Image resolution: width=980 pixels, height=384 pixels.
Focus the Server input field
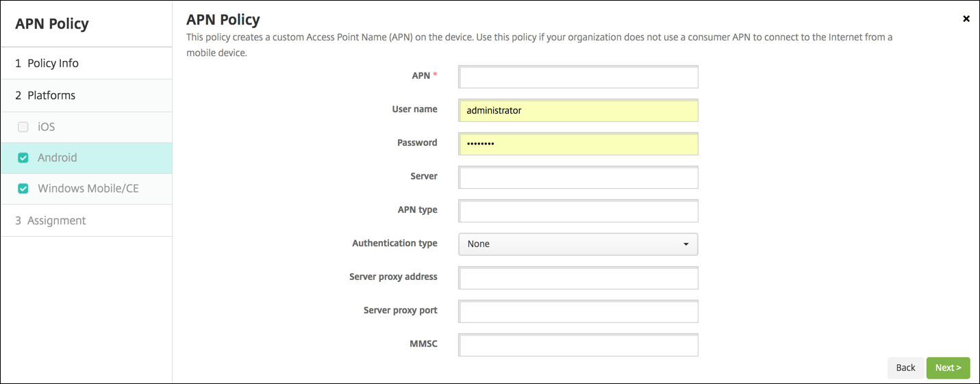578,177
